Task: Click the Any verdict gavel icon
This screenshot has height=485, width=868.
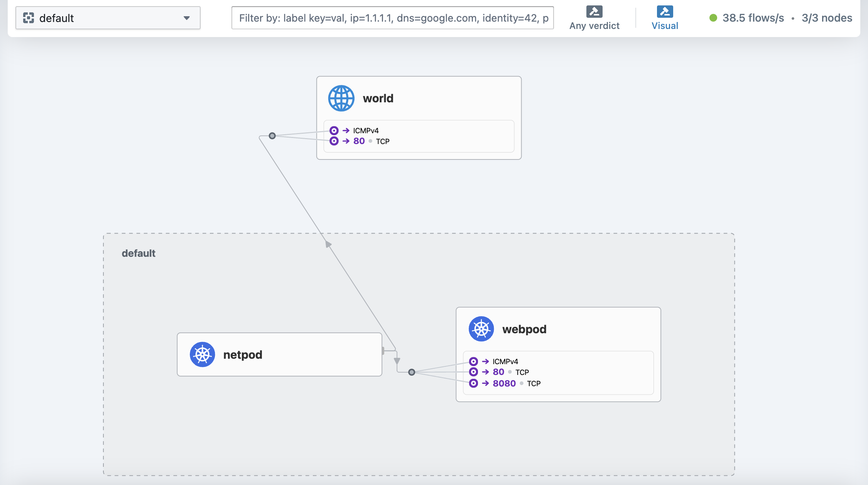Action: (x=594, y=12)
